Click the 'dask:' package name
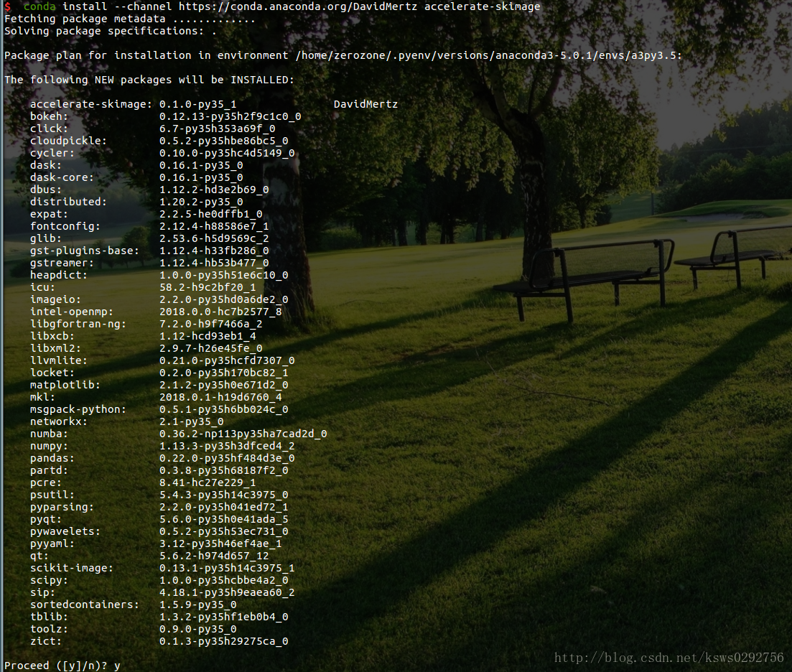This screenshot has width=792, height=672. [x=45, y=165]
